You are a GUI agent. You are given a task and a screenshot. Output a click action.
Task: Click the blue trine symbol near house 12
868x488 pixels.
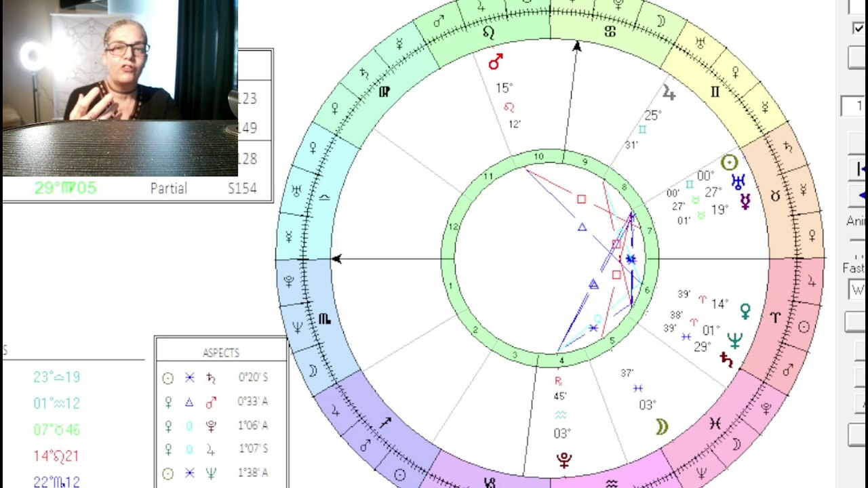pyautogui.click(x=582, y=228)
